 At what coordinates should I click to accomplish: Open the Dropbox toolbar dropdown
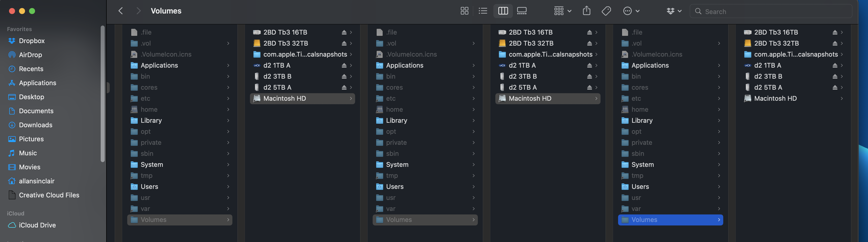(674, 11)
